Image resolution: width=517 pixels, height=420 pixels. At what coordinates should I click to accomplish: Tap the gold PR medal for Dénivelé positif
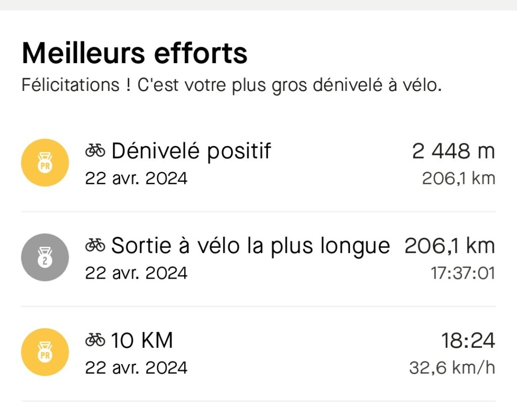click(x=45, y=163)
